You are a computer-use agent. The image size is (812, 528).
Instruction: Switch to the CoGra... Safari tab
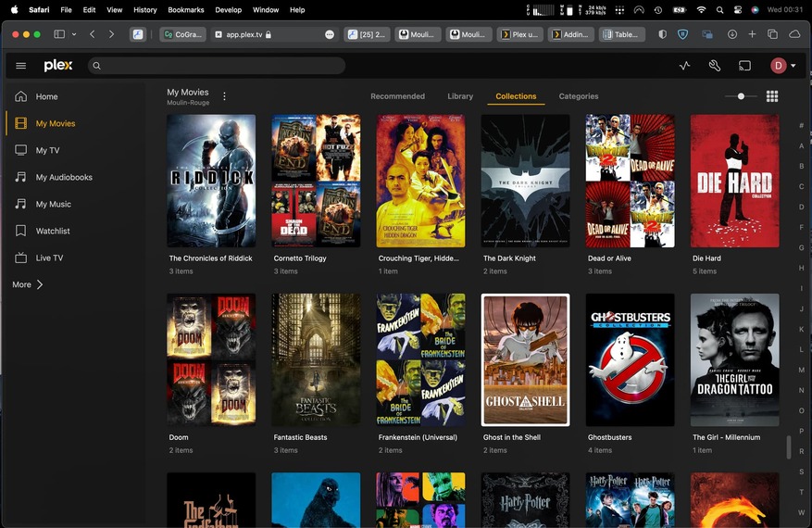pyautogui.click(x=182, y=34)
